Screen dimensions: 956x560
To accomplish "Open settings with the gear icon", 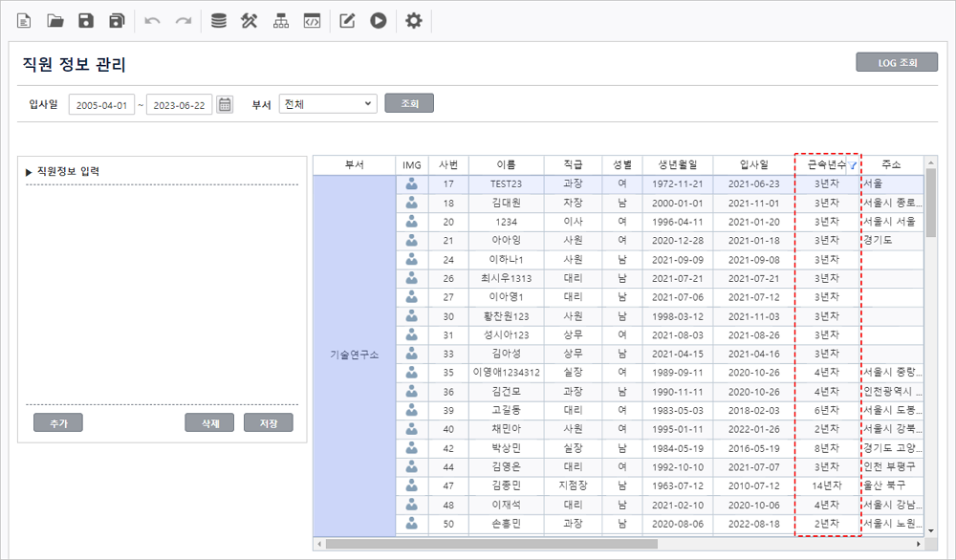I will click(413, 21).
